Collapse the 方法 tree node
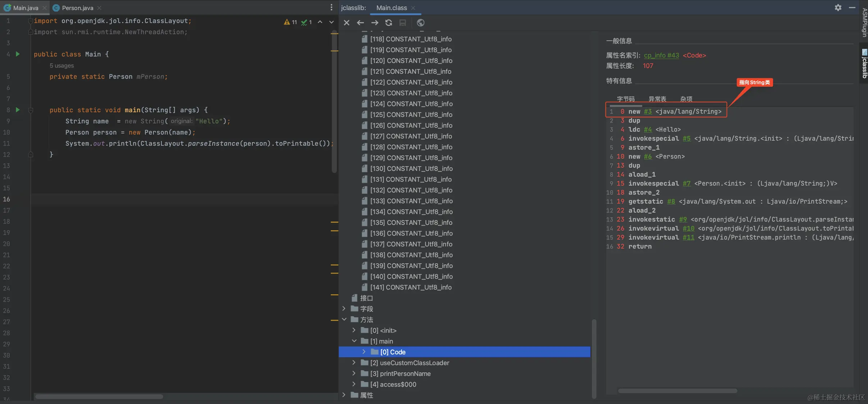 click(x=344, y=319)
